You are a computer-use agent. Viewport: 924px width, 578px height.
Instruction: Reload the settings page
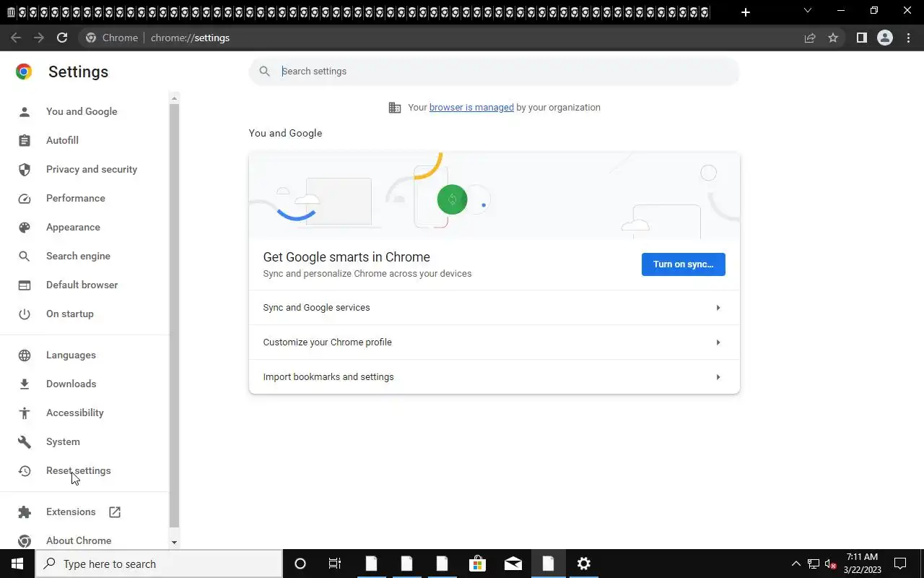tap(62, 38)
